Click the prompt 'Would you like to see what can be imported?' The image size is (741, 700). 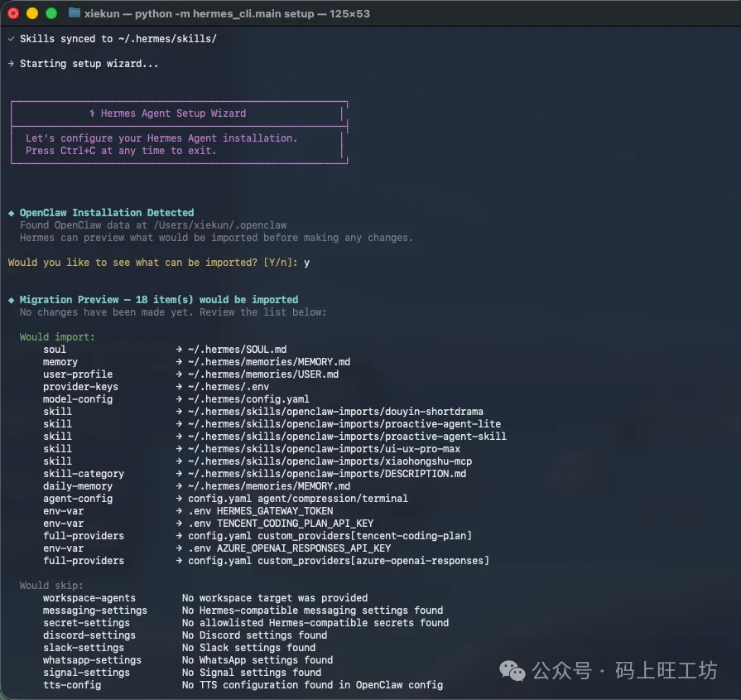pos(132,263)
